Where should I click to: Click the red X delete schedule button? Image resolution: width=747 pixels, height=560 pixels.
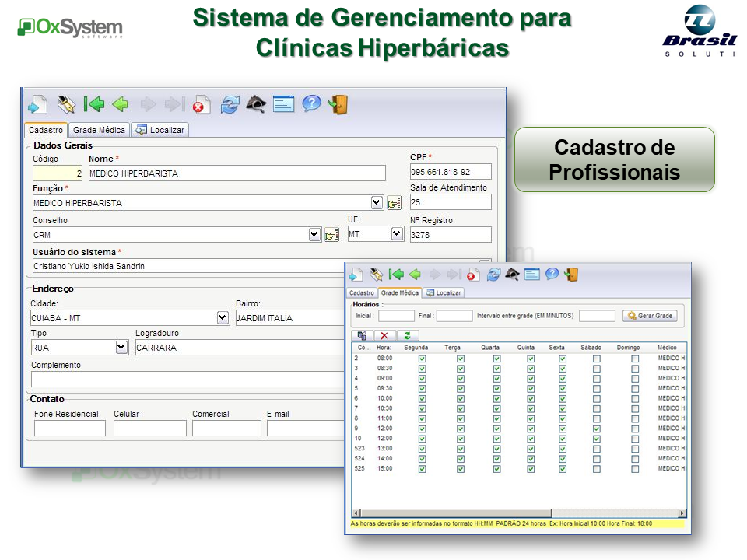pos(385,334)
